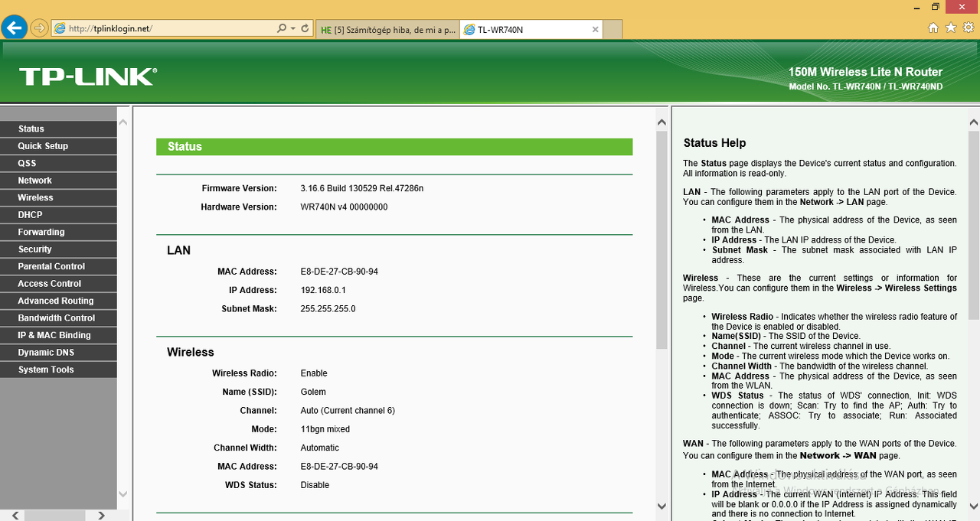Open Advanced Routing menu
The width and height of the screenshot is (980, 521).
(x=58, y=301)
